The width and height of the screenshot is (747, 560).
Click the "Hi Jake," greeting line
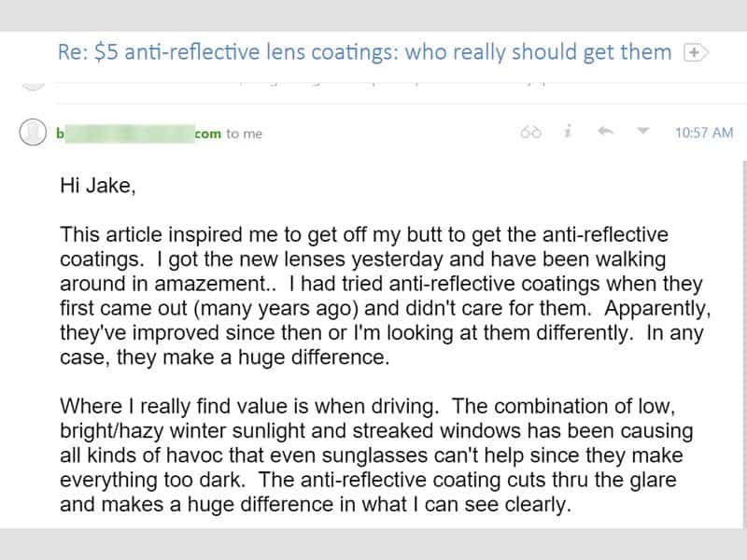(98, 187)
